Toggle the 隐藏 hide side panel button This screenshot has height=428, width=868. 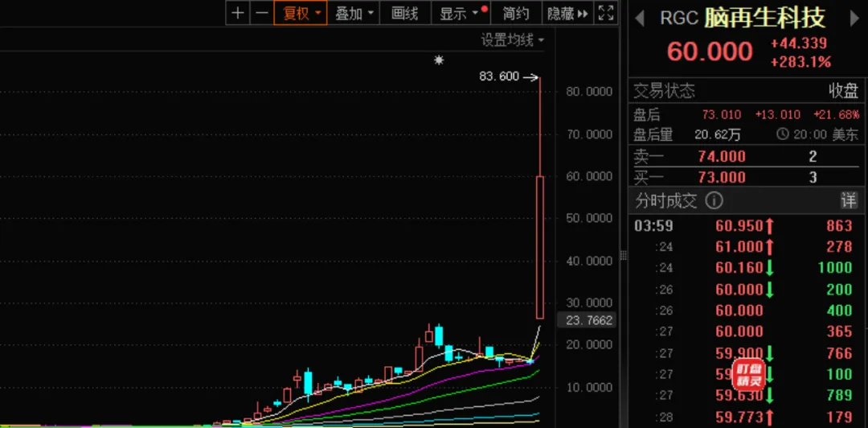point(566,13)
